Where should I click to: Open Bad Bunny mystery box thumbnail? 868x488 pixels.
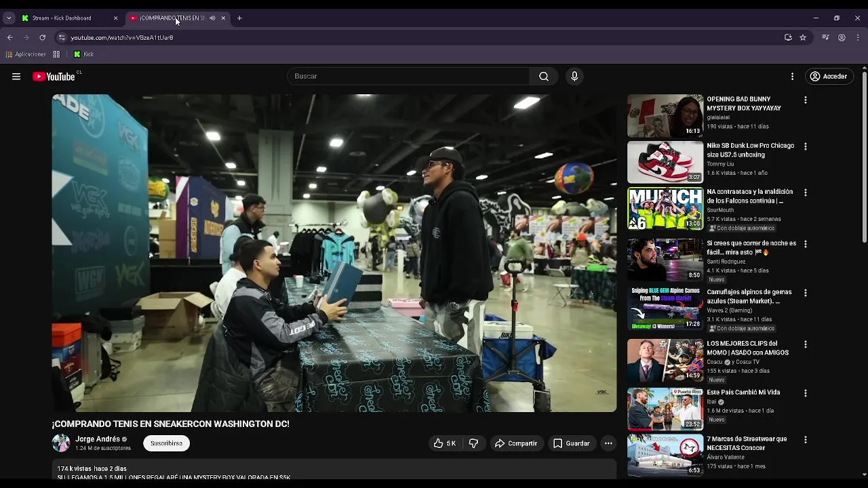pyautogui.click(x=665, y=116)
